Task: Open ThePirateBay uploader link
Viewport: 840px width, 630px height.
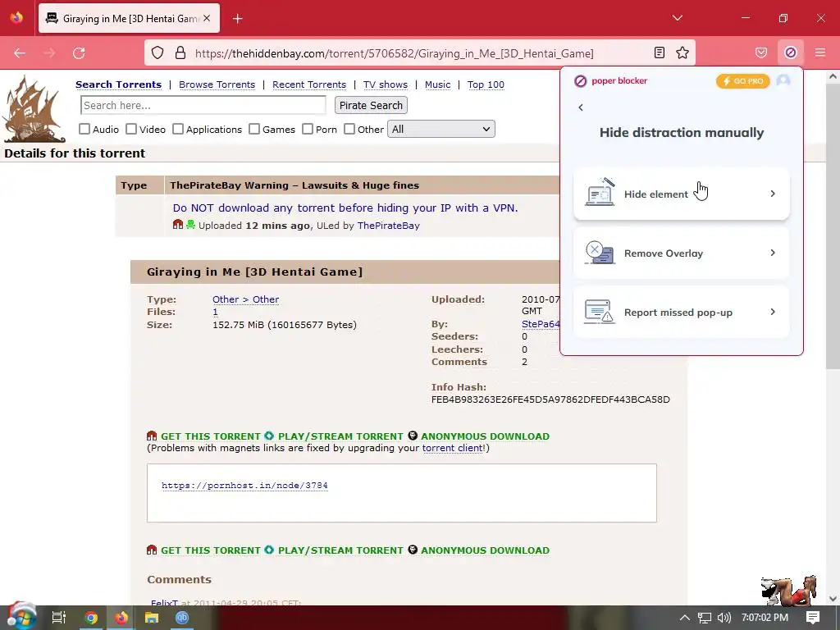Action: coord(388,226)
